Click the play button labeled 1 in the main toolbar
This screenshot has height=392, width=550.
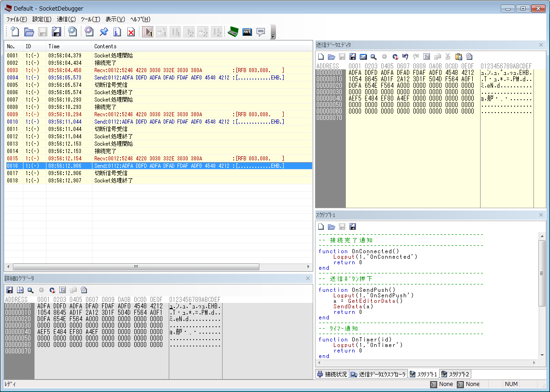[x=148, y=32]
